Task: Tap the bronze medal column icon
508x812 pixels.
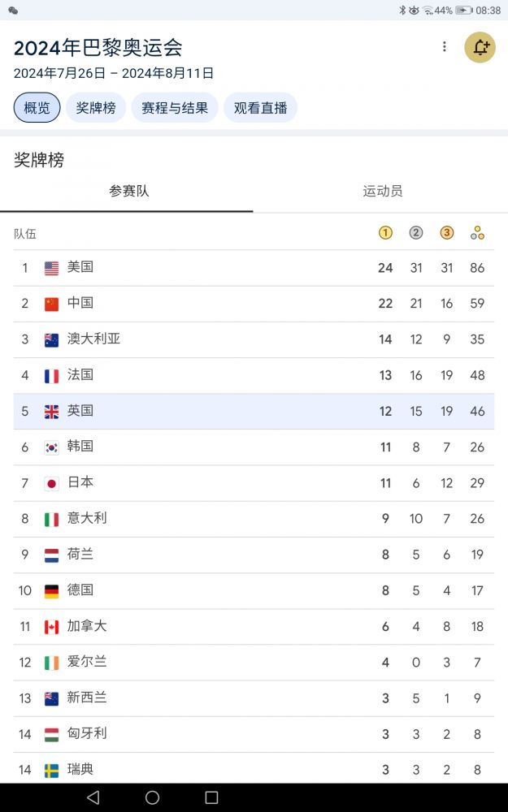Action: pos(446,233)
